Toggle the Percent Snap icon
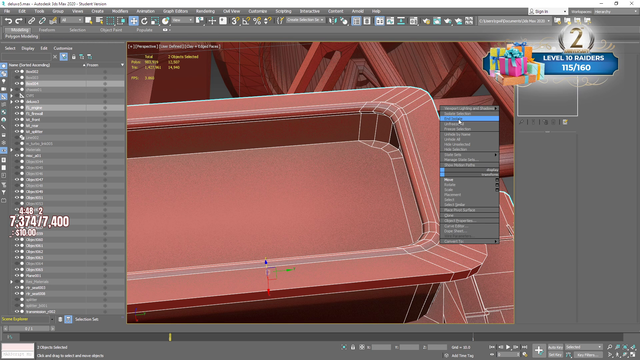640x360 pixels. (x=257, y=20)
